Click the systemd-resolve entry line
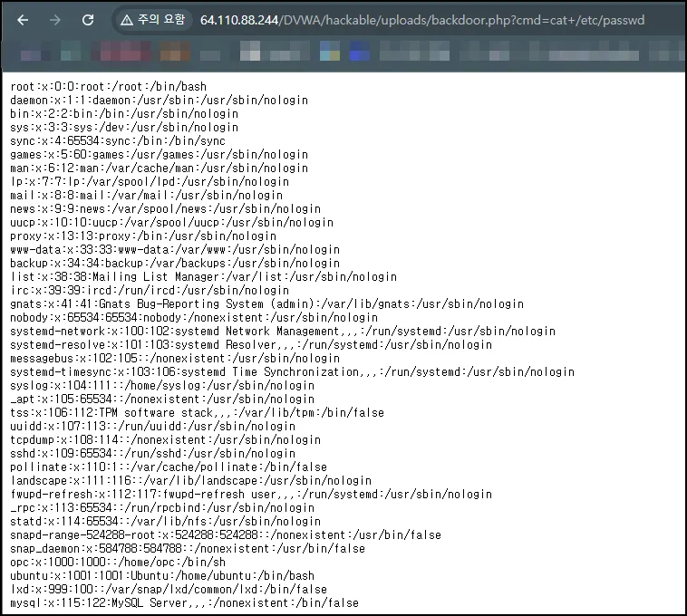The height and width of the screenshot is (616, 687). 251,344
